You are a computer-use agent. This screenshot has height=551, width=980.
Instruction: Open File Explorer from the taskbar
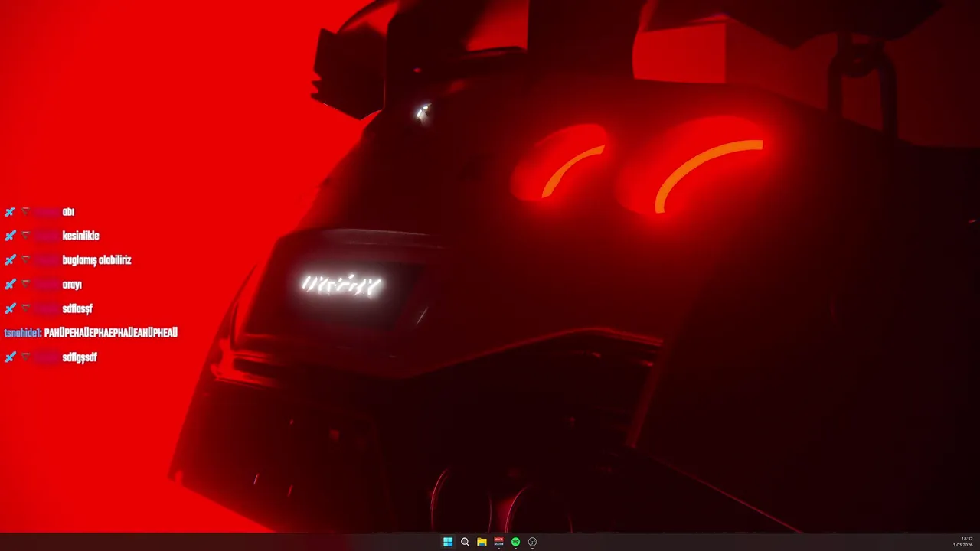[482, 542]
